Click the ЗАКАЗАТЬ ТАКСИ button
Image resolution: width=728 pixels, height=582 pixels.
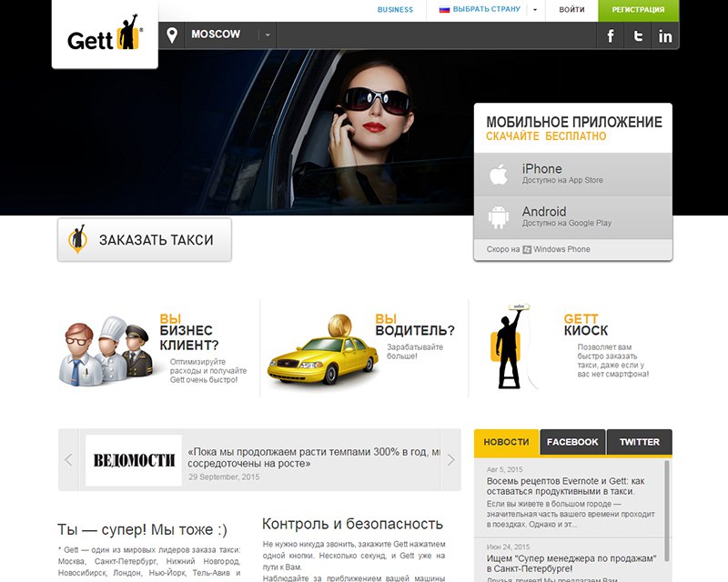[x=145, y=239]
